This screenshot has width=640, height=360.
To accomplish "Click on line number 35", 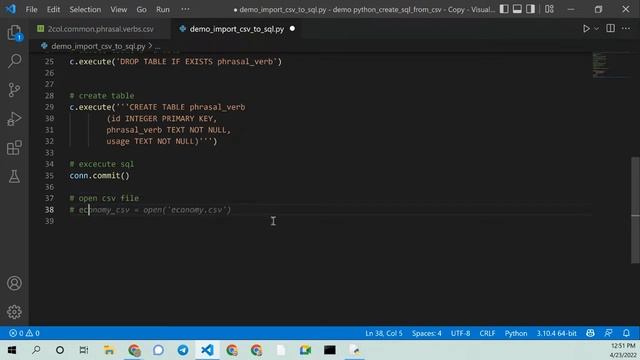I will point(49,176).
